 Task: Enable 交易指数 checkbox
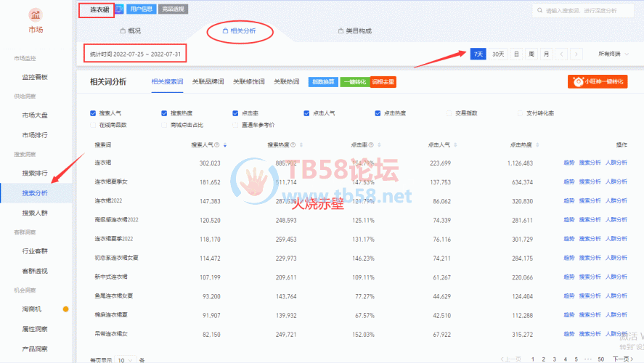click(x=449, y=113)
